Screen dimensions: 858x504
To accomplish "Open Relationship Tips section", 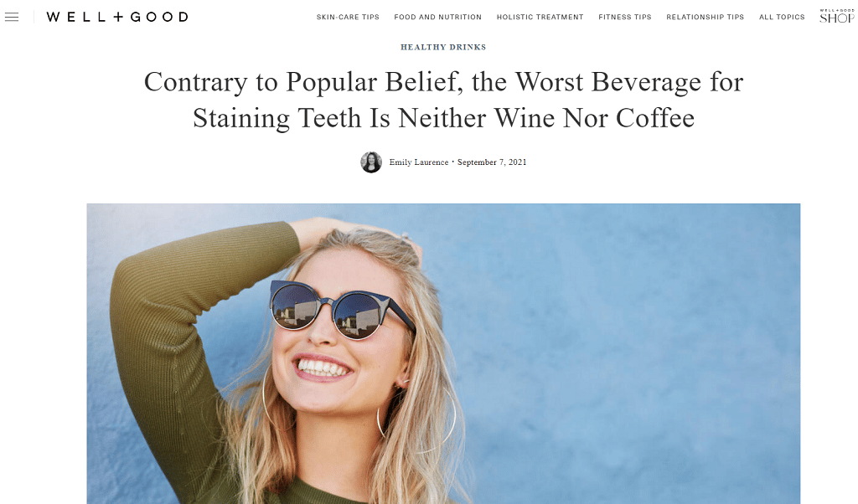I will tap(706, 17).
